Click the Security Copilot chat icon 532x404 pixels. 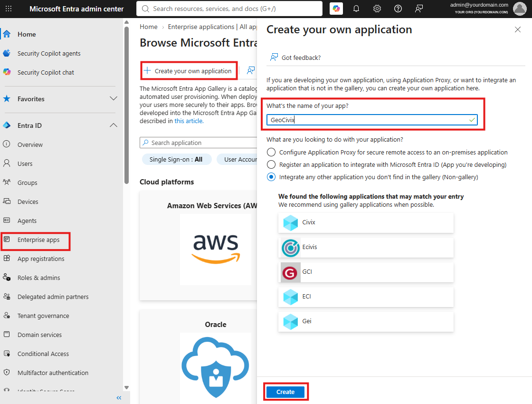7,72
